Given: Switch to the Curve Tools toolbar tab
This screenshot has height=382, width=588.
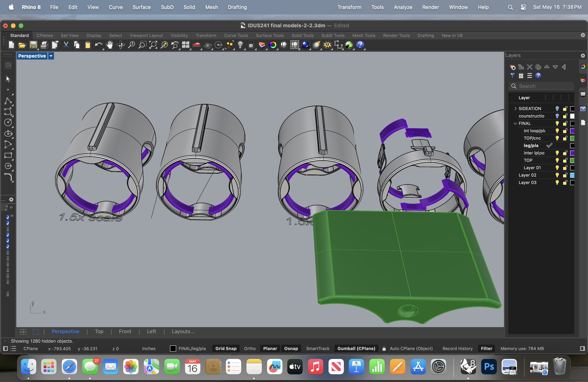Looking at the screenshot, I should pyautogui.click(x=236, y=35).
